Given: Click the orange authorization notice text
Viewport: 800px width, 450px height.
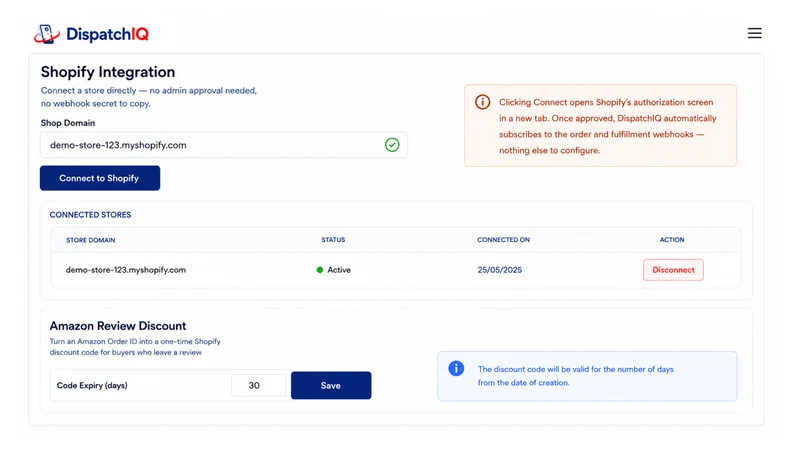Looking at the screenshot, I should 608,126.
